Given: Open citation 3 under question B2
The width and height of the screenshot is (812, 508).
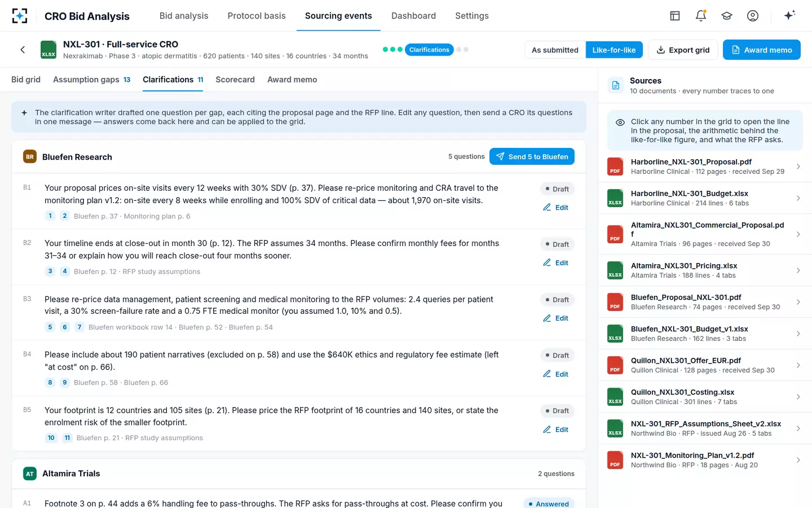Looking at the screenshot, I should click(50, 271).
